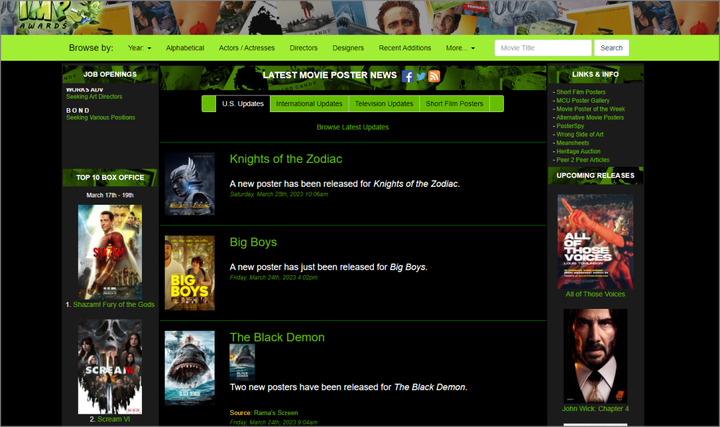Select the U.S. Updates tab

[x=243, y=104]
